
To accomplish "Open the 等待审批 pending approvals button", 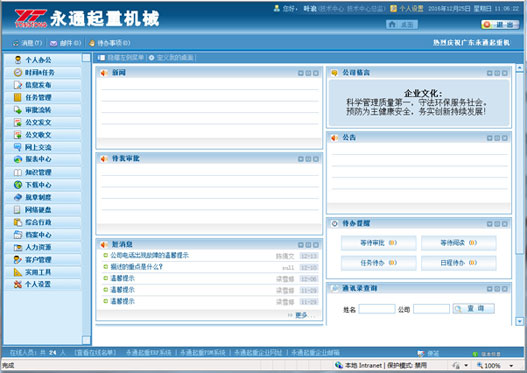I will coord(378,243).
